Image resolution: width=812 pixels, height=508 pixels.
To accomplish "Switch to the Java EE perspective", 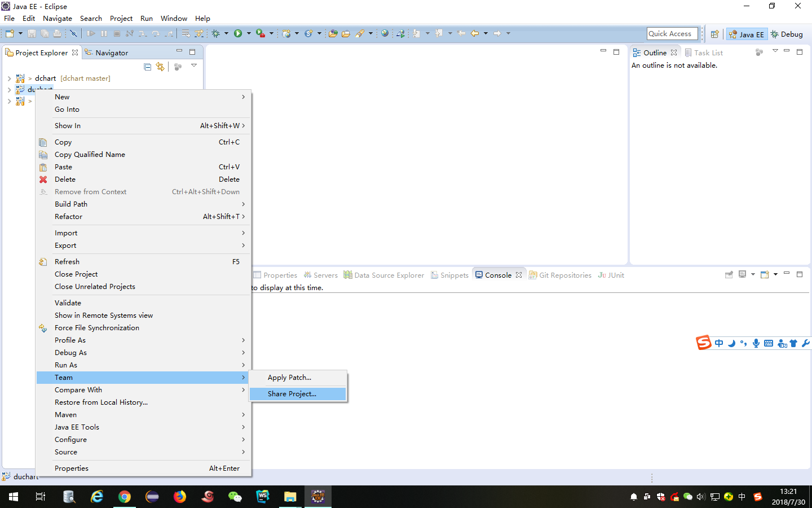I will [747, 34].
